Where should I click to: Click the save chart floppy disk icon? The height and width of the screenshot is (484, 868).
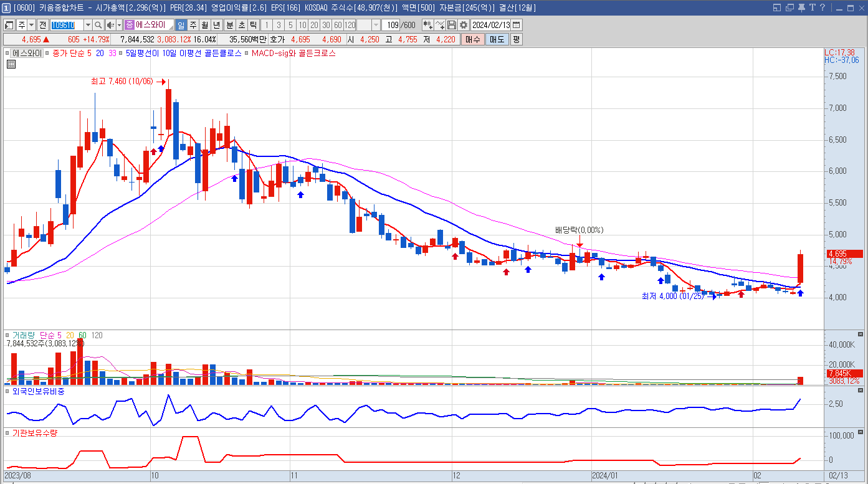point(452,25)
